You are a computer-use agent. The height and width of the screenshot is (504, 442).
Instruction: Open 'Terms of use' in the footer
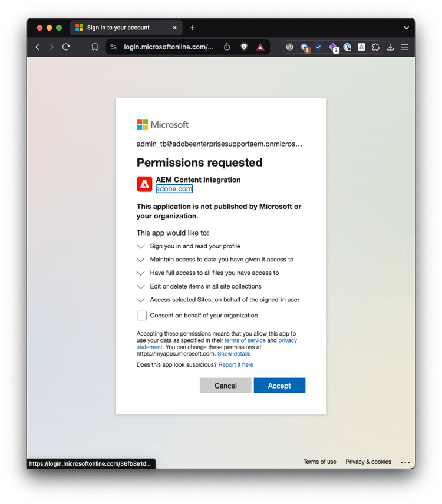(319, 462)
